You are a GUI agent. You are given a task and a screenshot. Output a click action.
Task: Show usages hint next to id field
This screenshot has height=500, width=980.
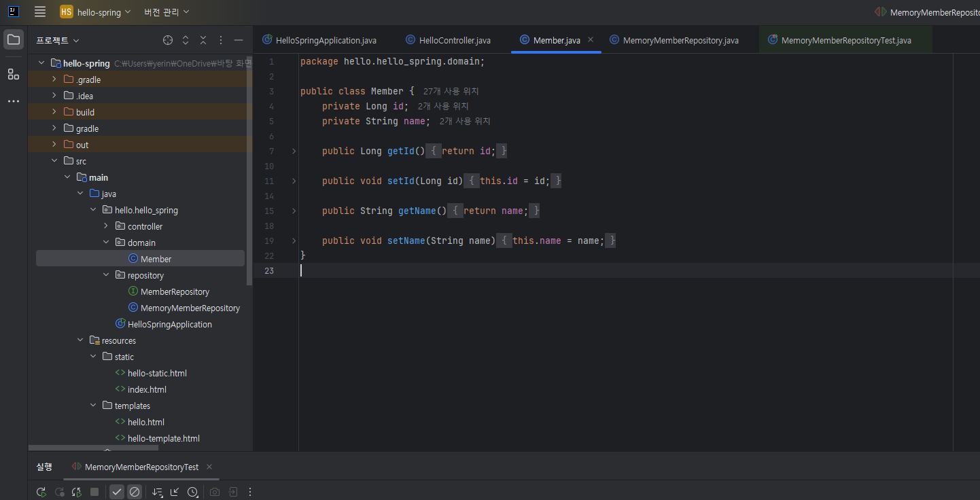443,106
